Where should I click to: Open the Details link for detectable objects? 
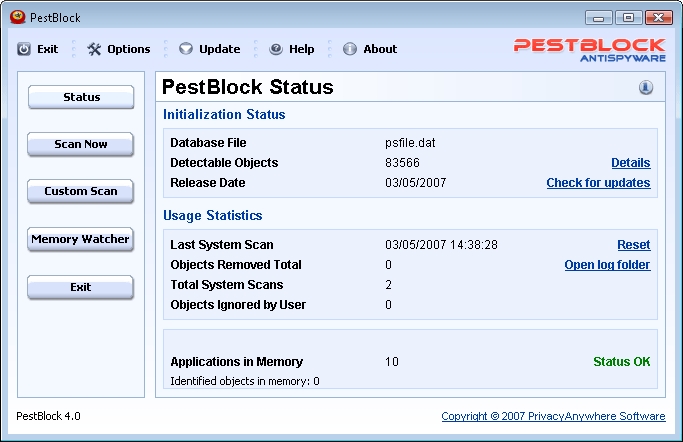click(630, 163)
